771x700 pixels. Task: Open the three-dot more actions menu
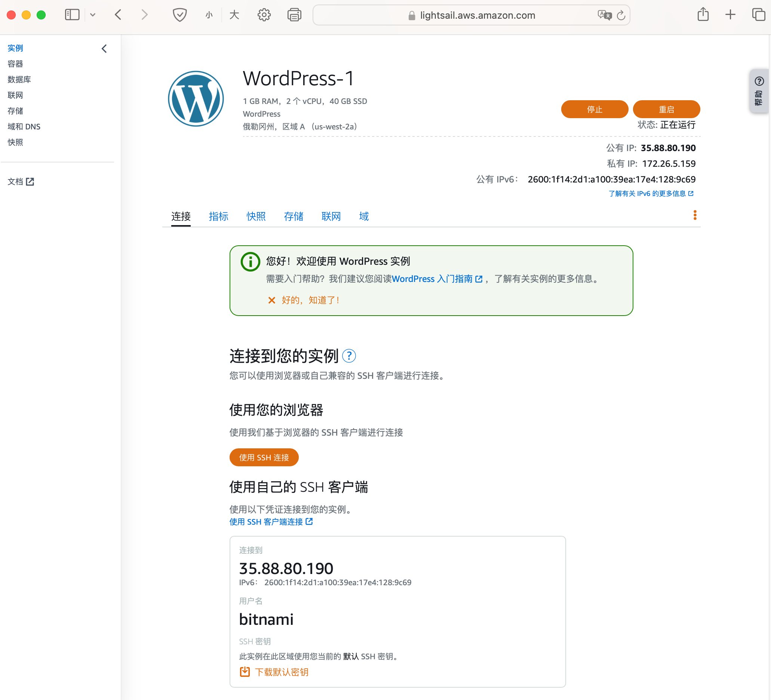pos(695,215)
